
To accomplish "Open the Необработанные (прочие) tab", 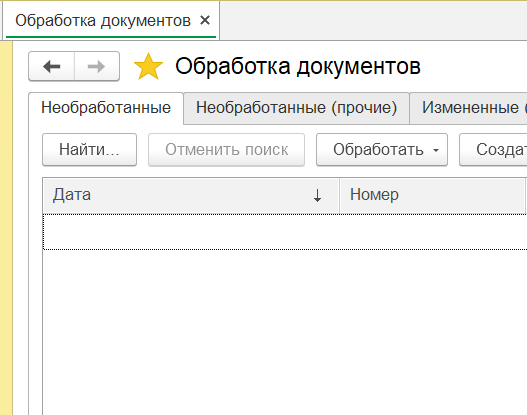I will tap(296, 108).
